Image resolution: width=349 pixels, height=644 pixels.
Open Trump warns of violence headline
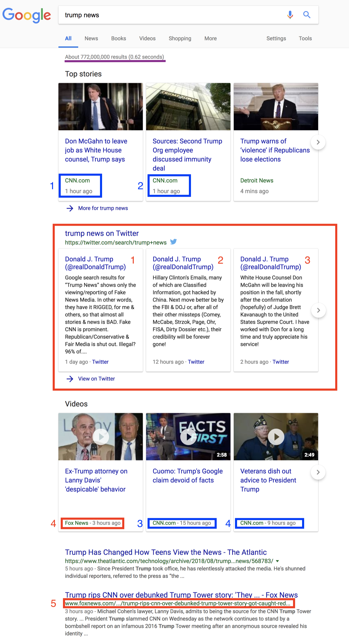point(275,150)
